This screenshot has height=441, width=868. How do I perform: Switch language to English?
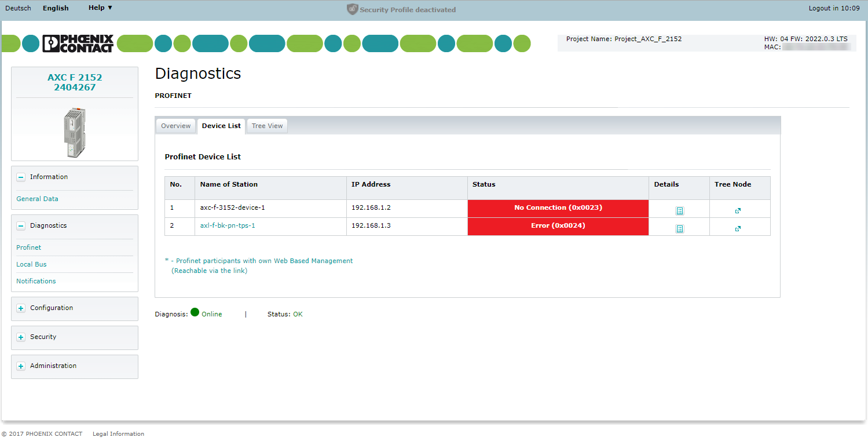56,8
